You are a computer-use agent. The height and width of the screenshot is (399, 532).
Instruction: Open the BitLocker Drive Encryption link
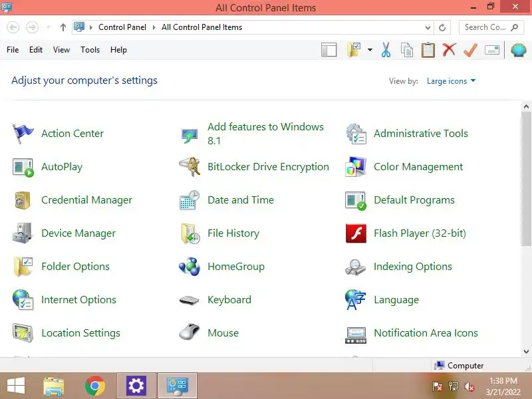268,167
